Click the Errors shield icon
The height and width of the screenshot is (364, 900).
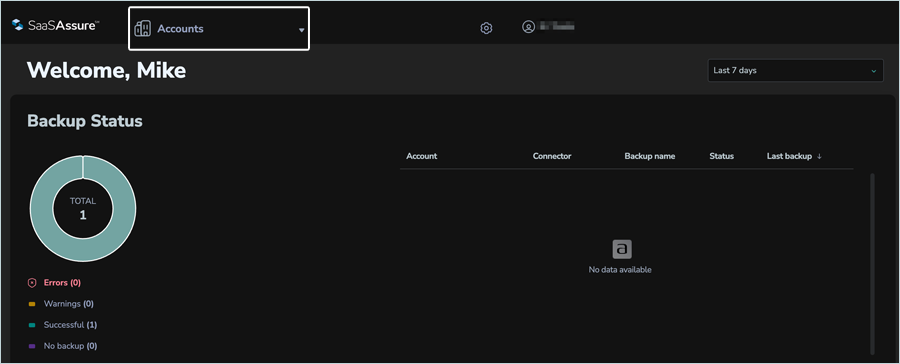point(32,283)
